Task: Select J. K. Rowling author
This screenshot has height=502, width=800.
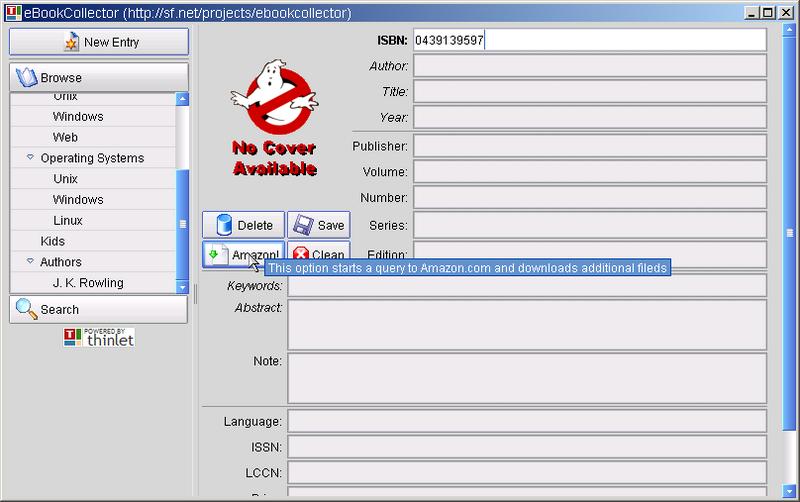Action: pos(88,283)
